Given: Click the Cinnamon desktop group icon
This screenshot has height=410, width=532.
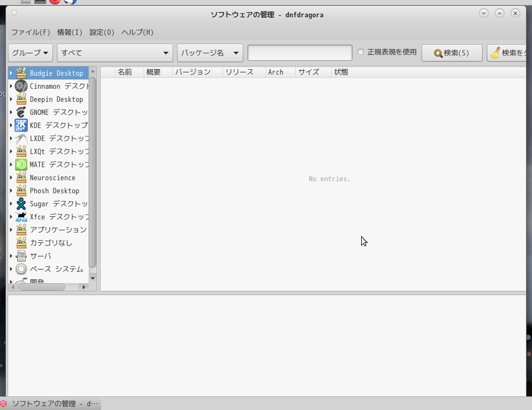Looking at the screenshot, I should [21, 86].
